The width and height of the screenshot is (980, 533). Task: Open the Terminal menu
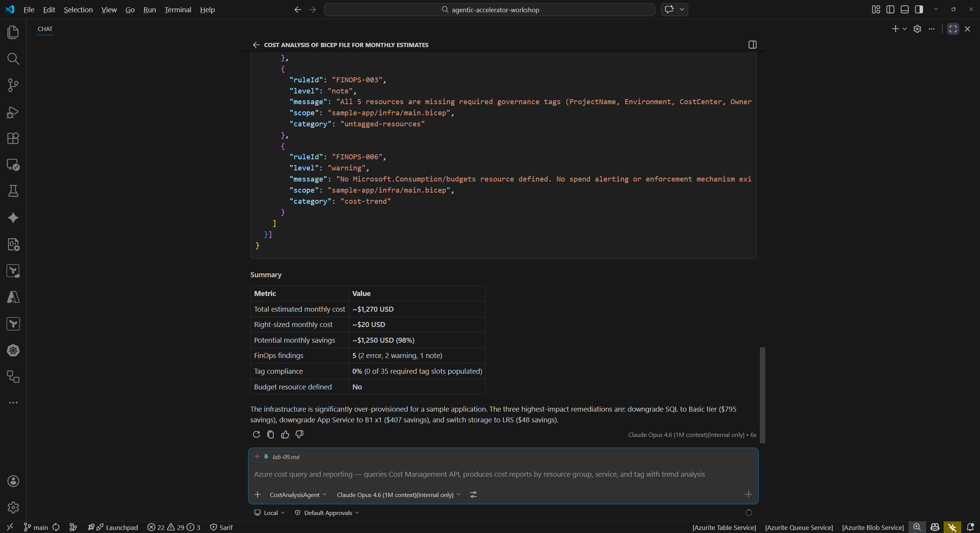178,10
